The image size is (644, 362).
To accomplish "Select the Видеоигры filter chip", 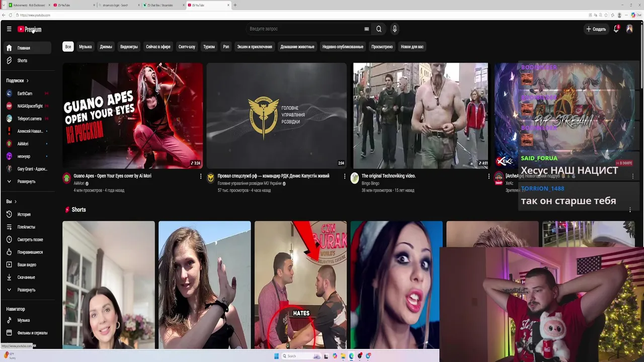I will pyautogui.click(x=129, y=47).
